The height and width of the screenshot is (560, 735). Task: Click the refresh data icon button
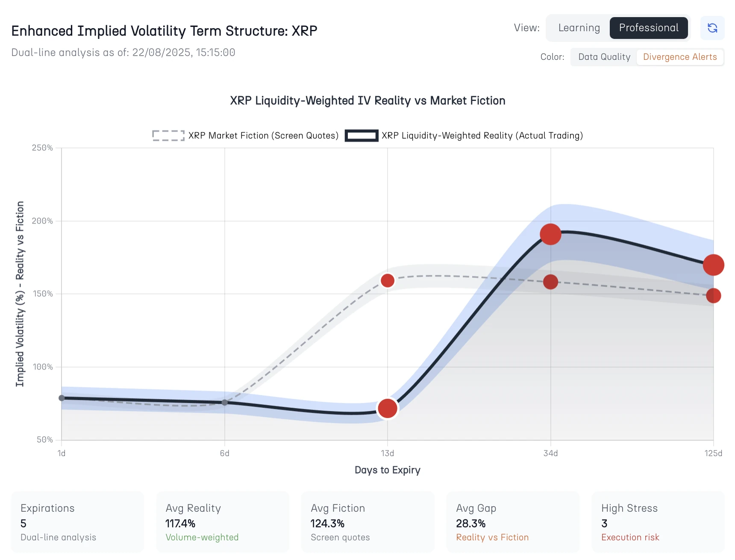[712, 28]
